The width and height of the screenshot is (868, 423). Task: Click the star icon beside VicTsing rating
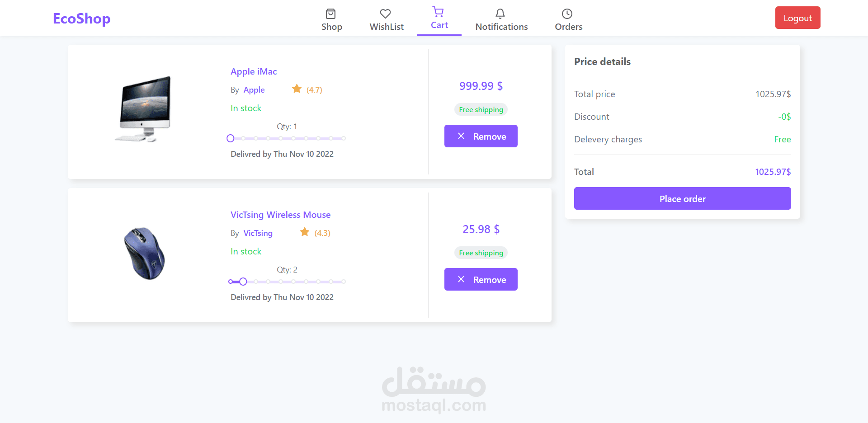pyautogui.click(x=305, y=232)
